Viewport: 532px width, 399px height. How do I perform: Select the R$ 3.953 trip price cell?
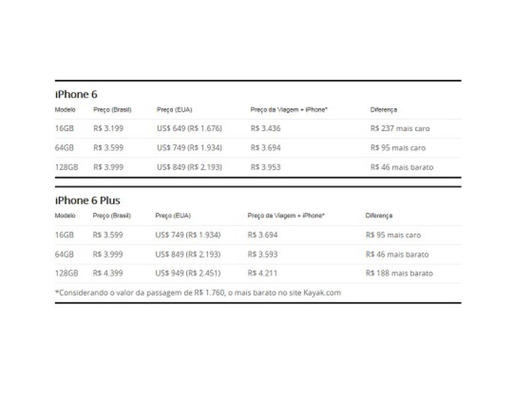tap(265, 167)
